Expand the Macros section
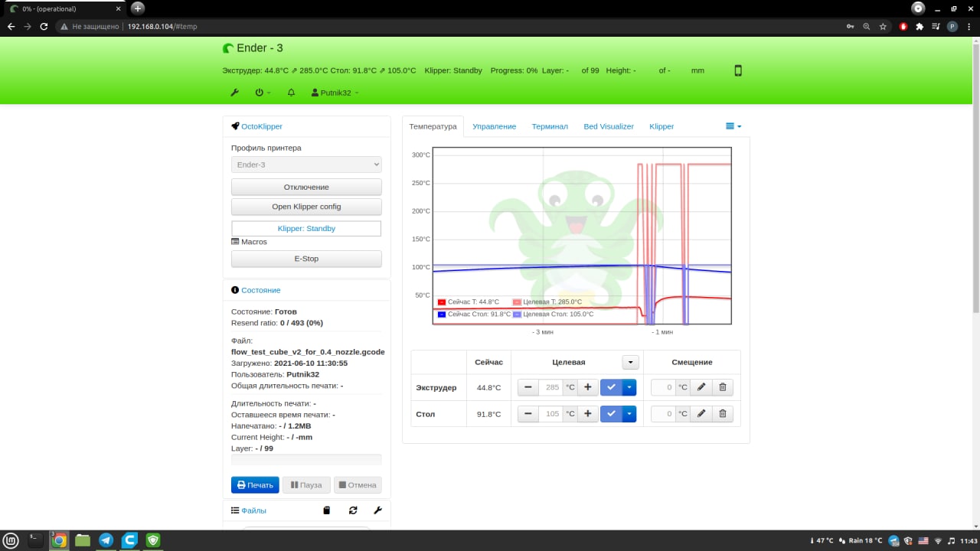This screenshot has height=551, width=980. [x=249, y=242]
